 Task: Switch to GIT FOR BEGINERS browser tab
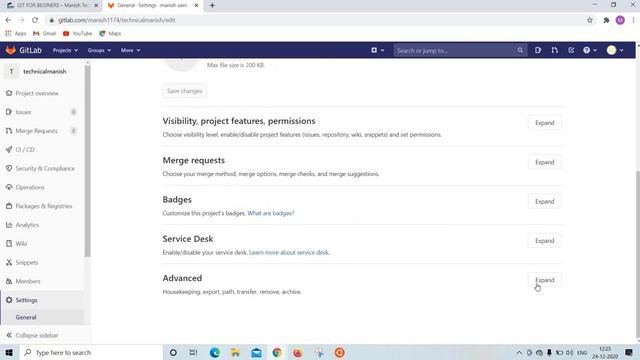(52, 5)
